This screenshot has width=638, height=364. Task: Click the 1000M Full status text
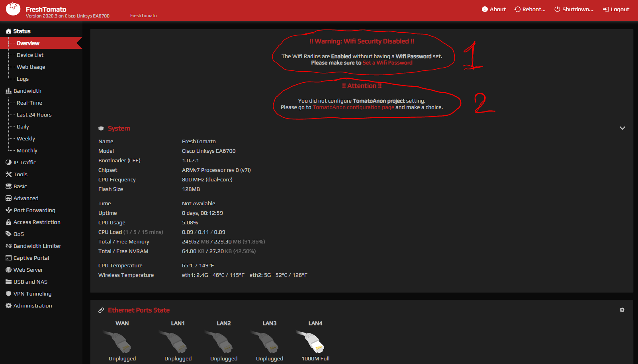pos(315,359)
